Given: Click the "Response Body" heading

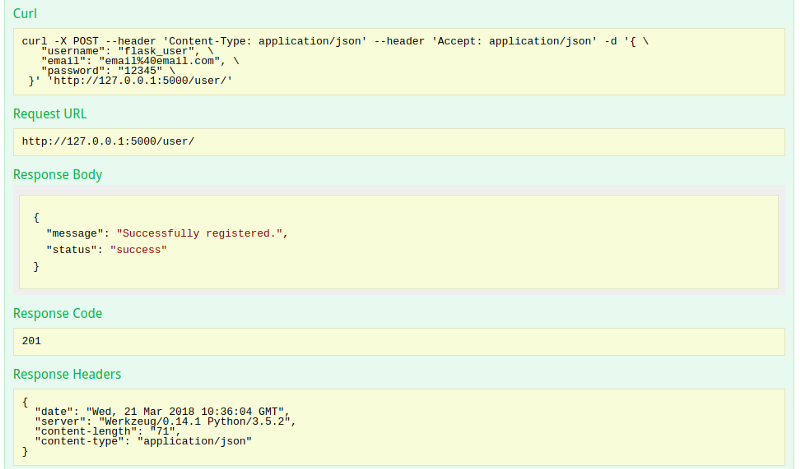Looking at the screenshot, I should tap(57, 175).
